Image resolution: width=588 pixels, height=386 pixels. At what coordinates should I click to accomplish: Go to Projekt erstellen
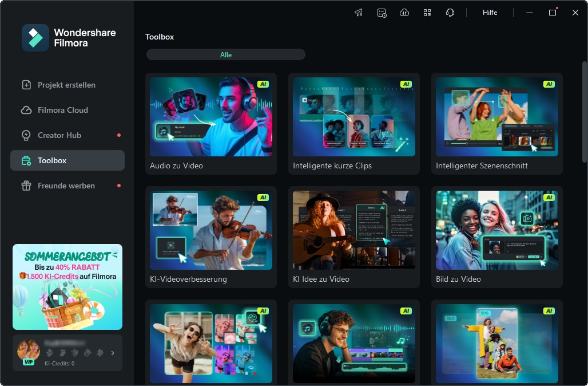[67, 85]
